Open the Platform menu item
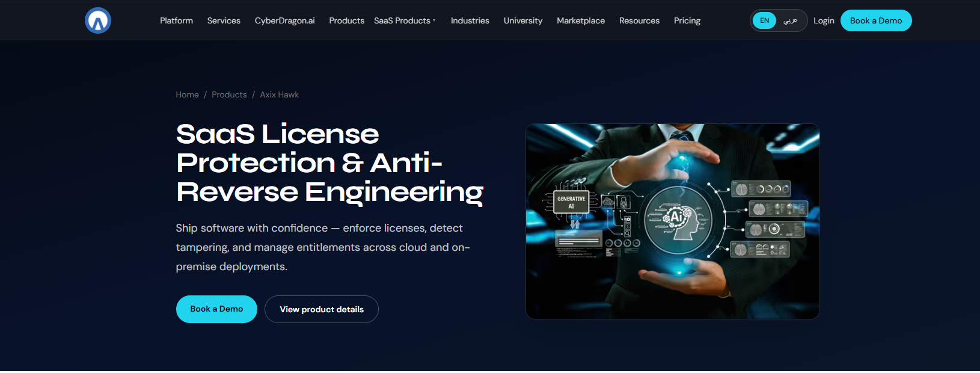Viewport: 980px width, 373px height. [x=176, y=20]
